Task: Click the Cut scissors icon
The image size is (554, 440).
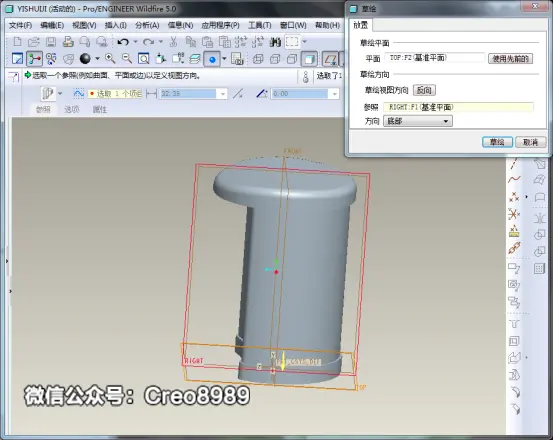Action: tap(173, 42)
